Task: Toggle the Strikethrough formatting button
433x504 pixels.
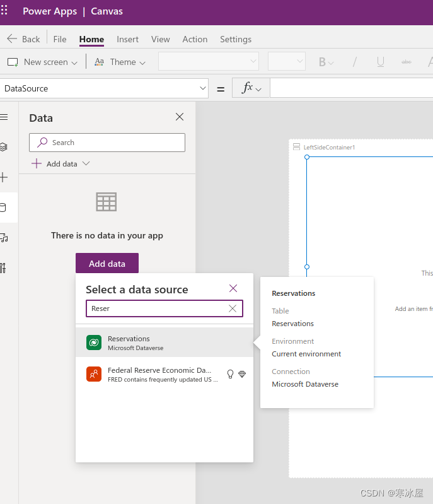Action: 407,62
